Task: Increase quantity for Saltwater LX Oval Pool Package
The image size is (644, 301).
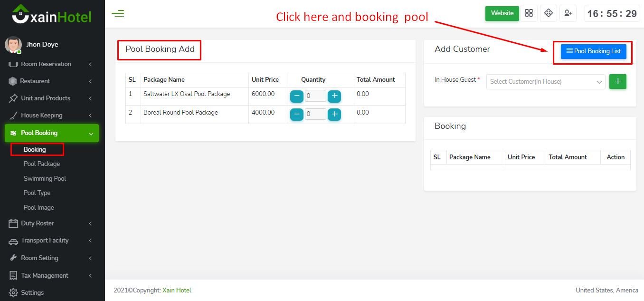Action: click(334, 96)
